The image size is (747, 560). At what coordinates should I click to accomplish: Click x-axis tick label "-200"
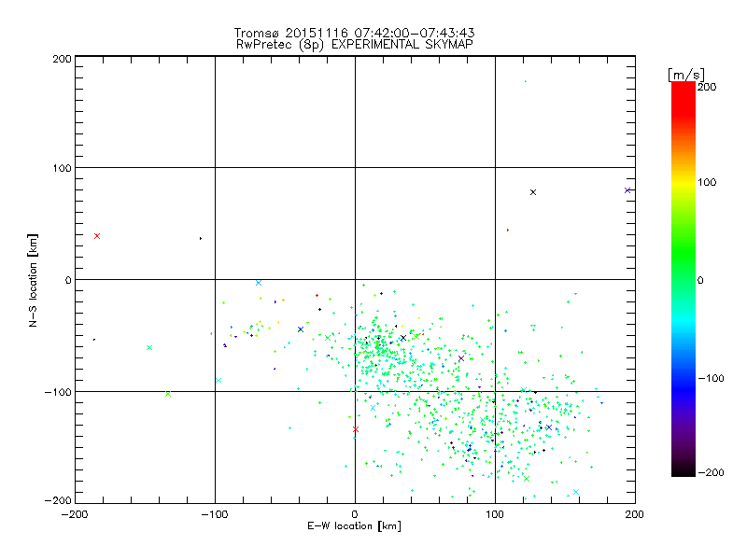pyautogui.click(x=75, y=514)
